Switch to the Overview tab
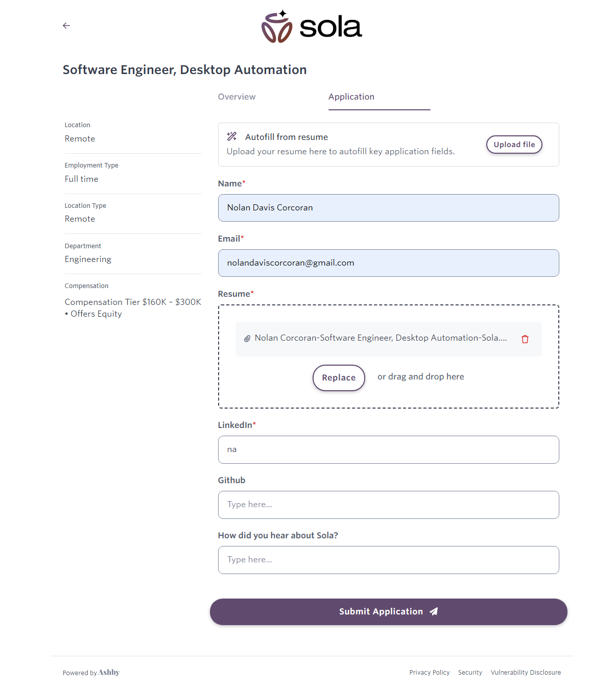616x690 pixels. 237,97
